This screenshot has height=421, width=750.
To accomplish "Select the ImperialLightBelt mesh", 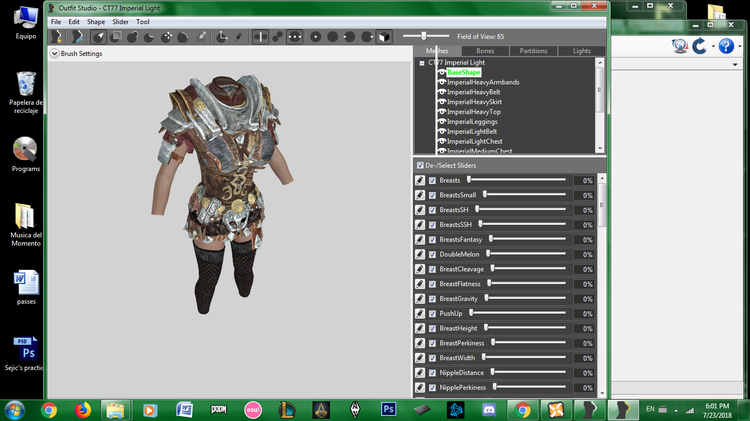I will click(472, 132).
